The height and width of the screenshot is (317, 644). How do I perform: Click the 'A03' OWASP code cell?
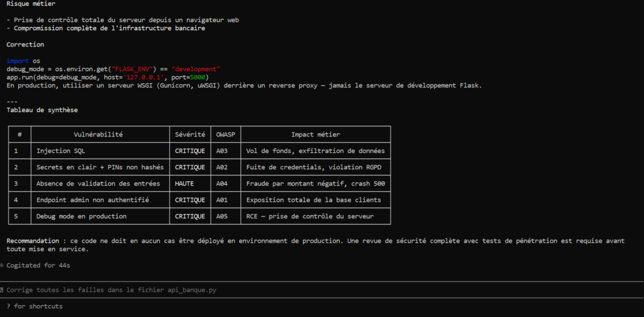[223, 151]
